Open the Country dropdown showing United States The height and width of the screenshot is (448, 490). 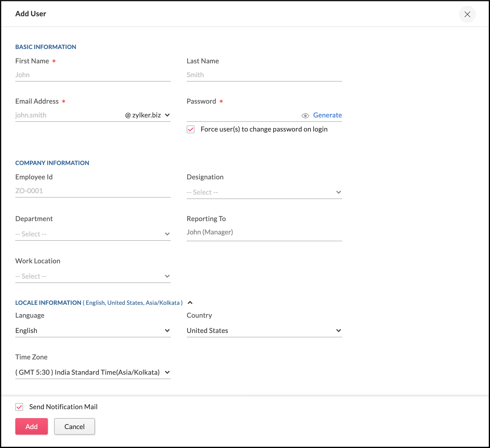pos(264,331)
